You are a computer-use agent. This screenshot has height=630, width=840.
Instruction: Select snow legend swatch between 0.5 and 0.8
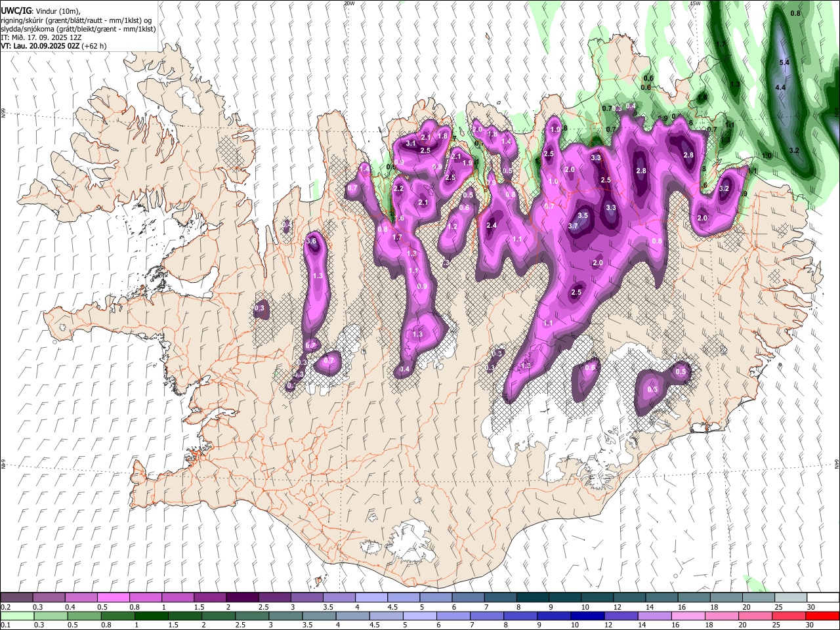(113, 597)
